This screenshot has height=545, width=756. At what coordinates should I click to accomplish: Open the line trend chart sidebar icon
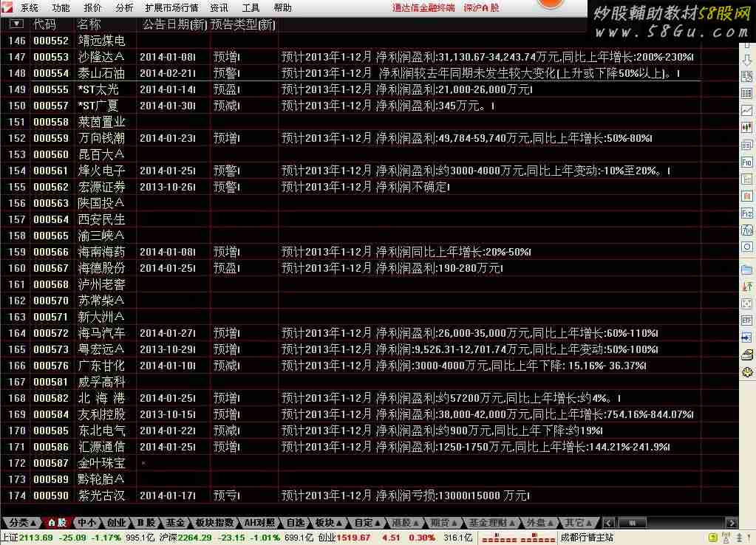click(747, 110)
